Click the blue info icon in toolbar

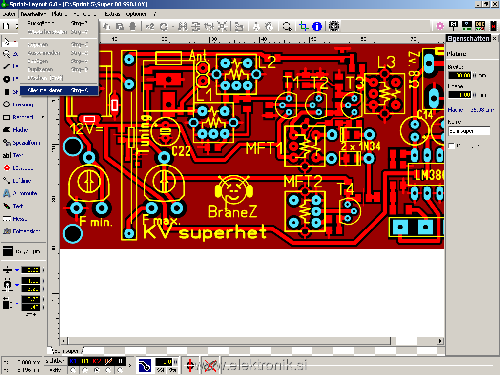[x=317, y=26]
